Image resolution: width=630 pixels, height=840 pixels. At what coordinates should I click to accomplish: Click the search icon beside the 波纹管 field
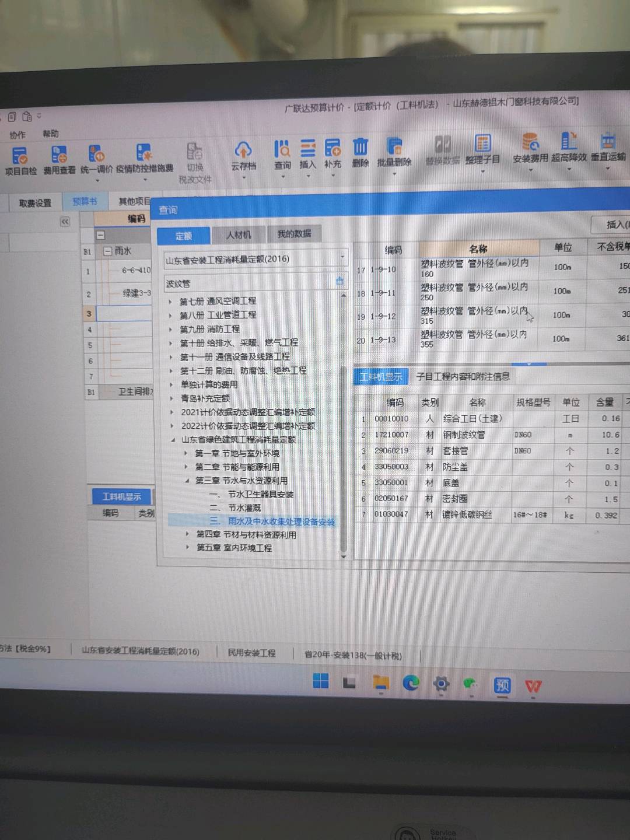tap(340, 281)
